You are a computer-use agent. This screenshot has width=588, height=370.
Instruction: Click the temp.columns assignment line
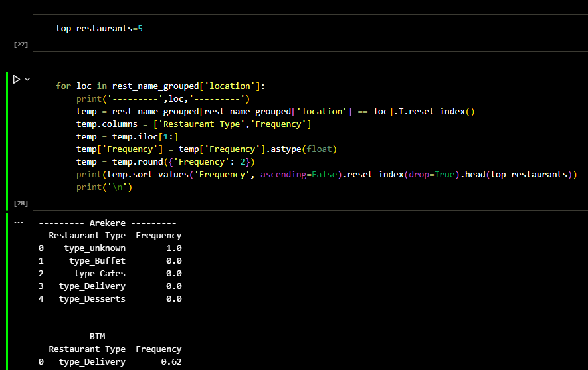coord(193,124)
